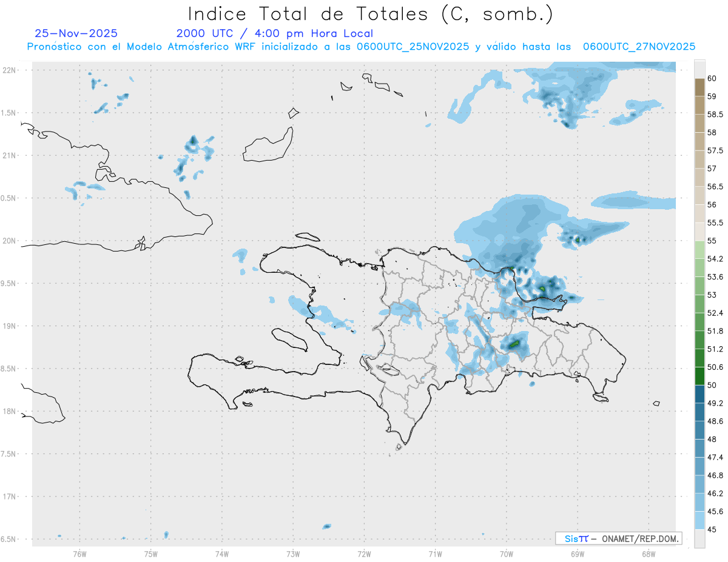
Task: Click the valid-until stamp "0600UTC_27NOV2025"
Action: pyautogui.click(x=639, y=47)
